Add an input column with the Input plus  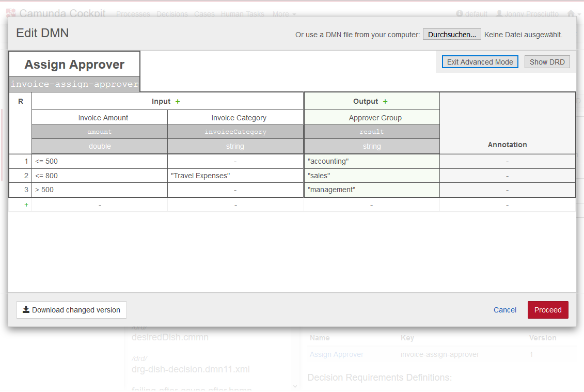pyautogui.click(x=178, y=101)
